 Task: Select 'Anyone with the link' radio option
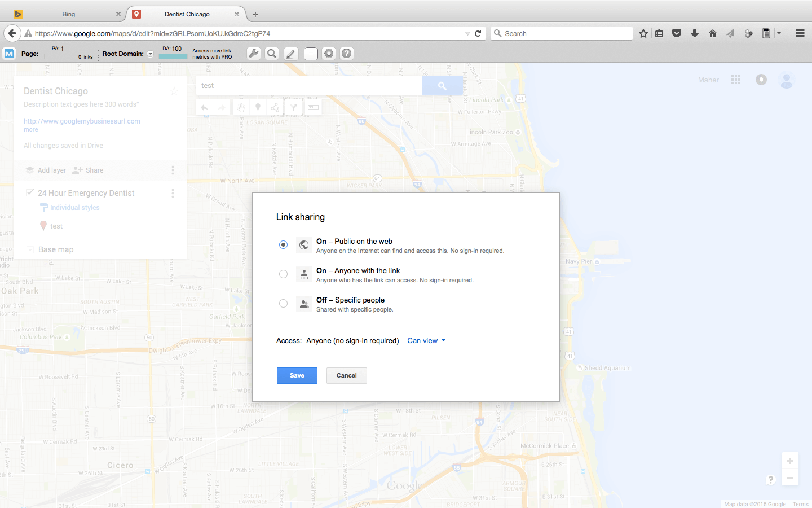[283, 274]
